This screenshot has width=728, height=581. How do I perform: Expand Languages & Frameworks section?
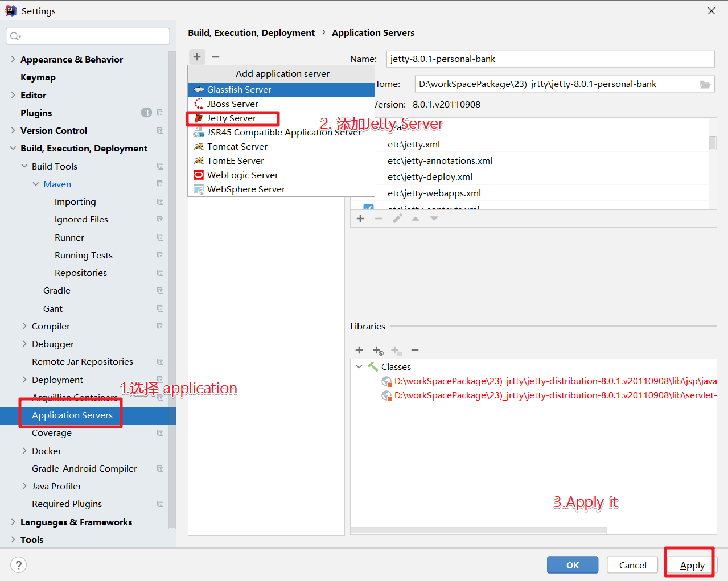(13, 522)
